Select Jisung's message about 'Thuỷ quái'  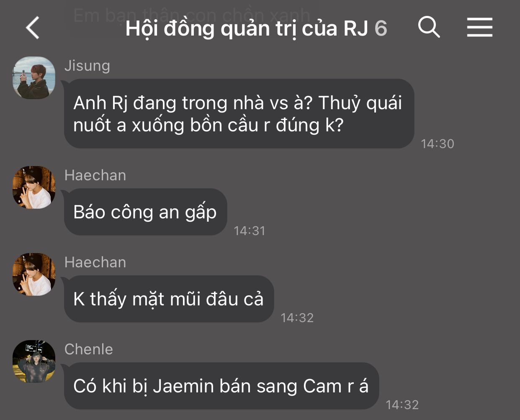click(239, 113)
